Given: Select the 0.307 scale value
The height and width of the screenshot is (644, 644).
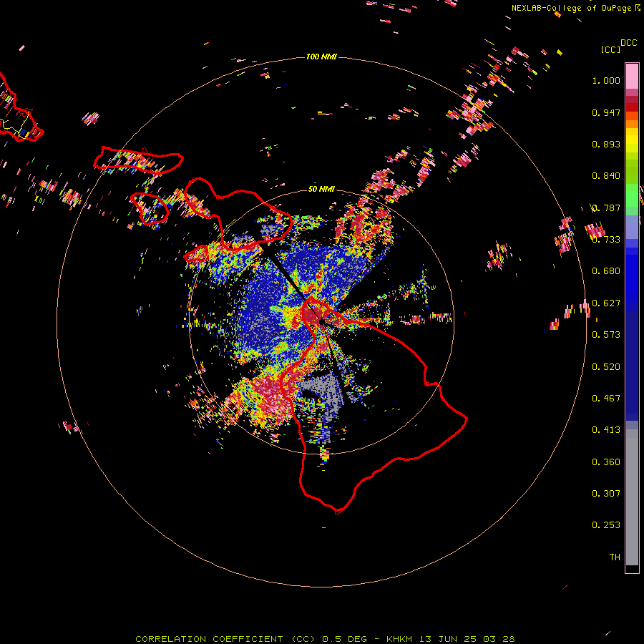Looking at the screenshot, I should tap(606, 494).
